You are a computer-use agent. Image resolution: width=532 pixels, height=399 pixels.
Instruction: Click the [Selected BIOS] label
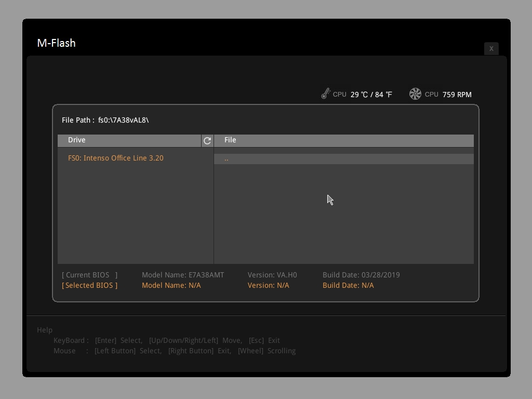click(x=89, y=285)
